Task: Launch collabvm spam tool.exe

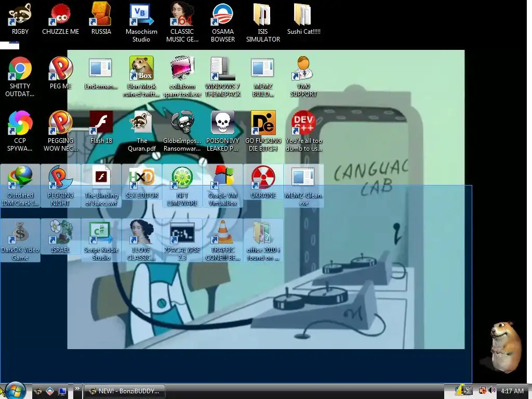Action: pyautogui.click(x=182, y=77)
